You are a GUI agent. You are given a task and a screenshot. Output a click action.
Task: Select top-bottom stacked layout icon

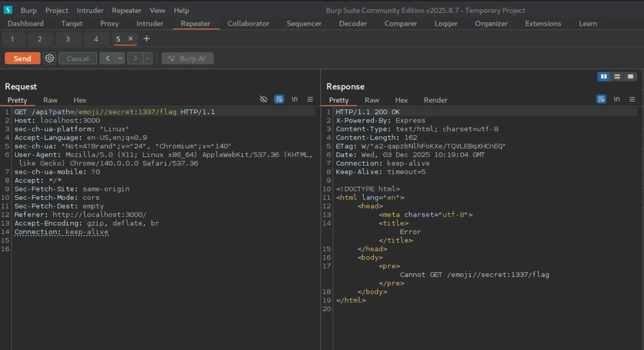point(617,76)
